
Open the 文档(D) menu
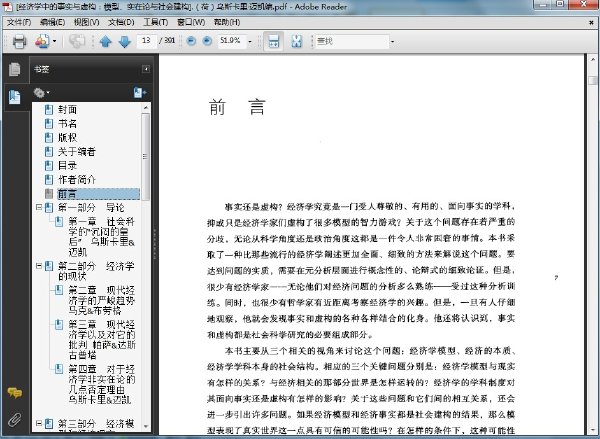(x=121, y=22)
